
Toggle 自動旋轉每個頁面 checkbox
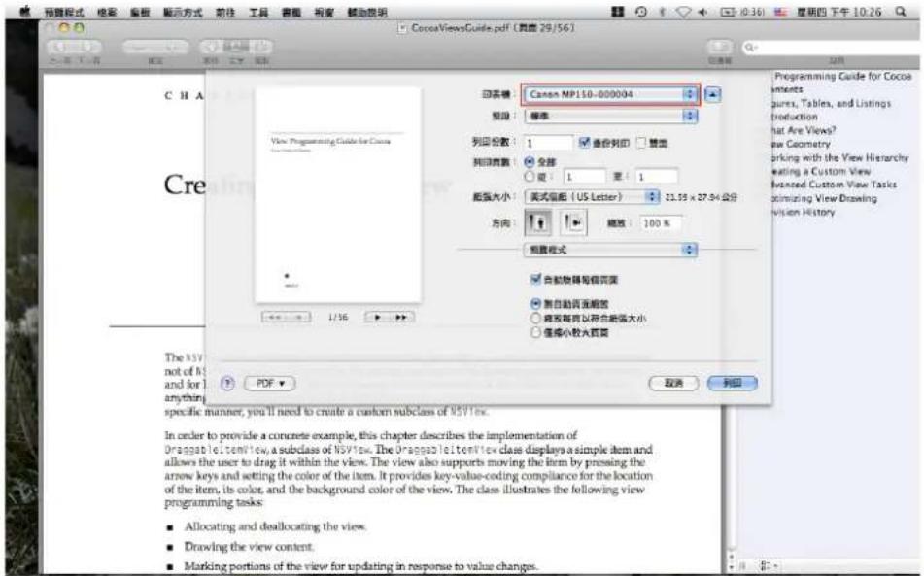(x=535, y=279)
